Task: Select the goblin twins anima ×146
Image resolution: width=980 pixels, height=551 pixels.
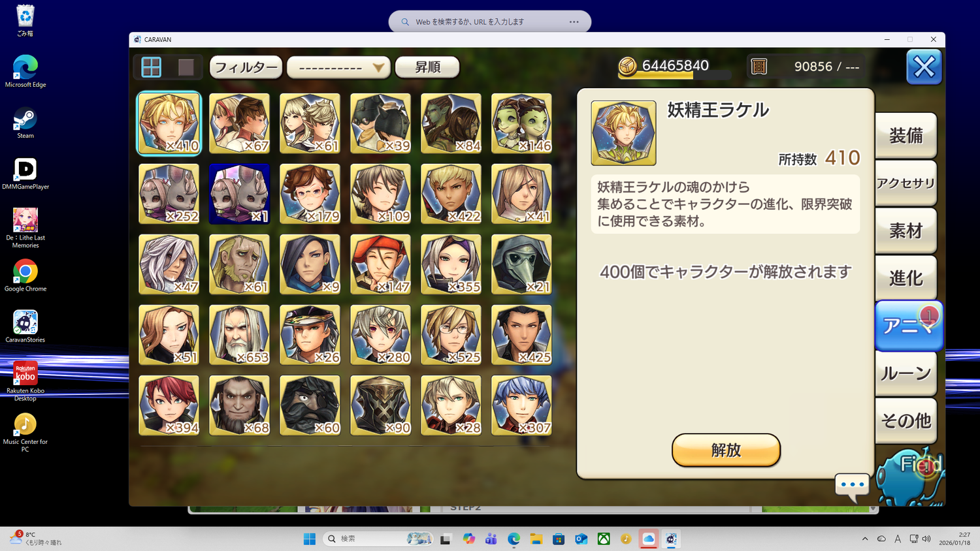Action: [521, 123]
